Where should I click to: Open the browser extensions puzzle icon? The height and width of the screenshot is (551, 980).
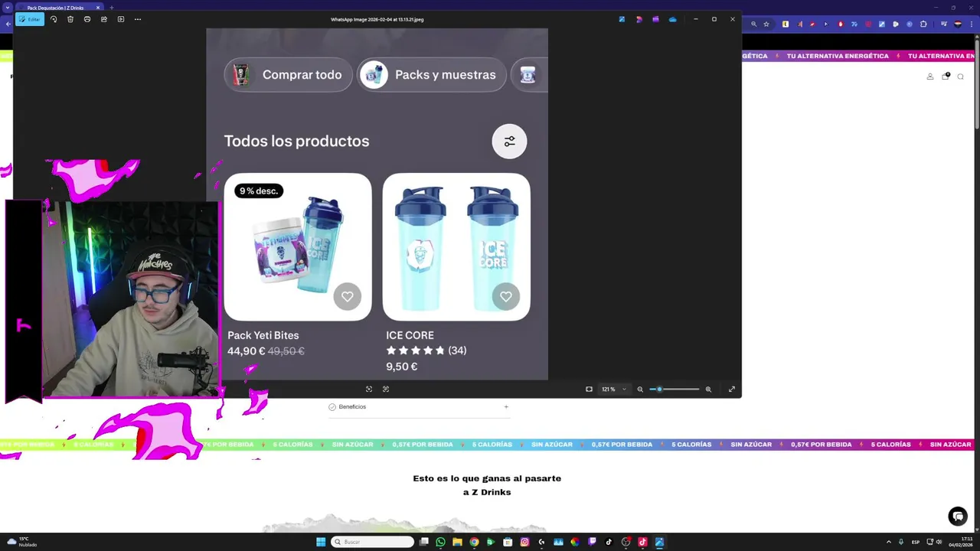923,24
